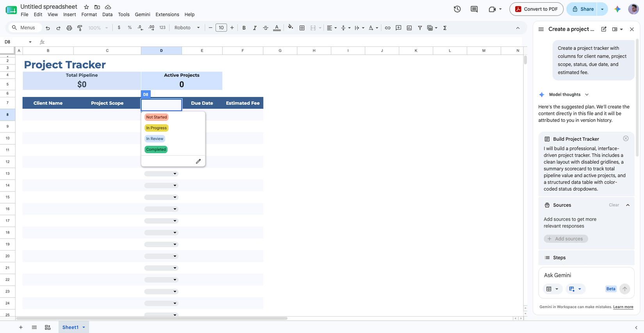Click the Ask Gemini input field
644x333 pixels.
(x=586, y=275)
